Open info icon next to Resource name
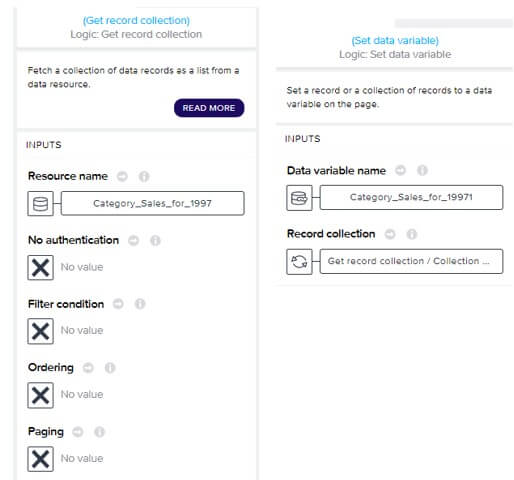 (x=144, y=176)
